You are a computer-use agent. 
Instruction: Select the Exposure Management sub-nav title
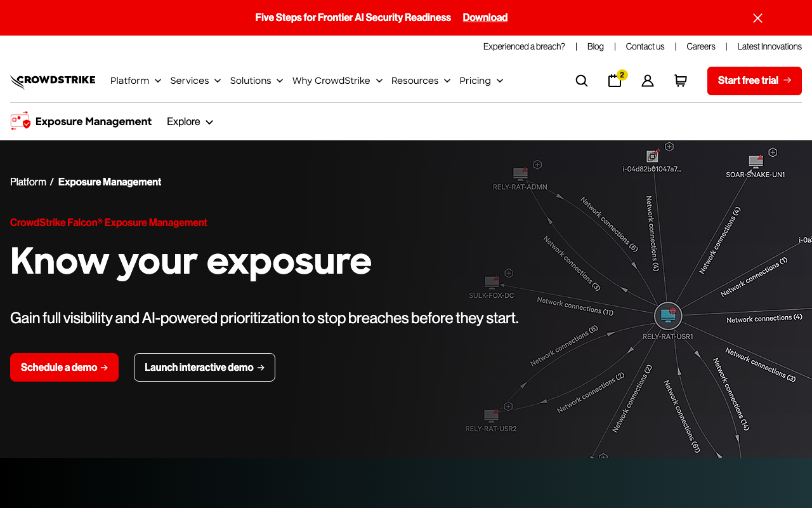94,121
